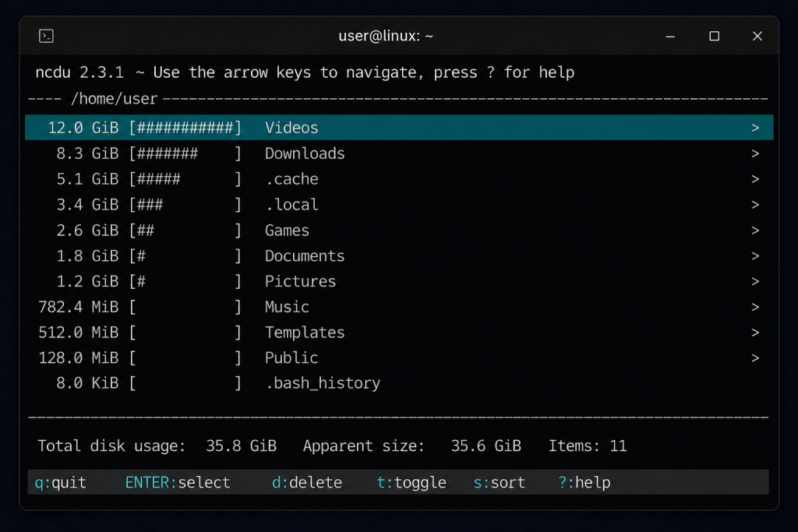Click the Items: 11 count

pos(588,446)
